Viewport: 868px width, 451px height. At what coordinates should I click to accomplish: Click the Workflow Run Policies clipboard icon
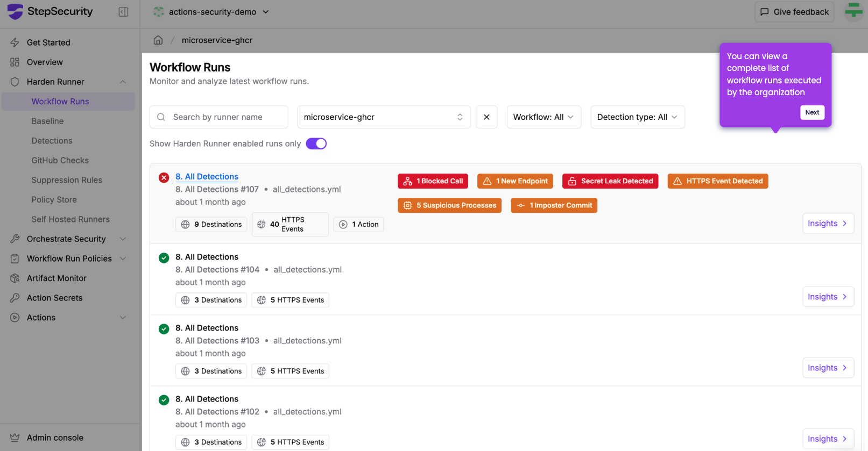tap(15, 259)
